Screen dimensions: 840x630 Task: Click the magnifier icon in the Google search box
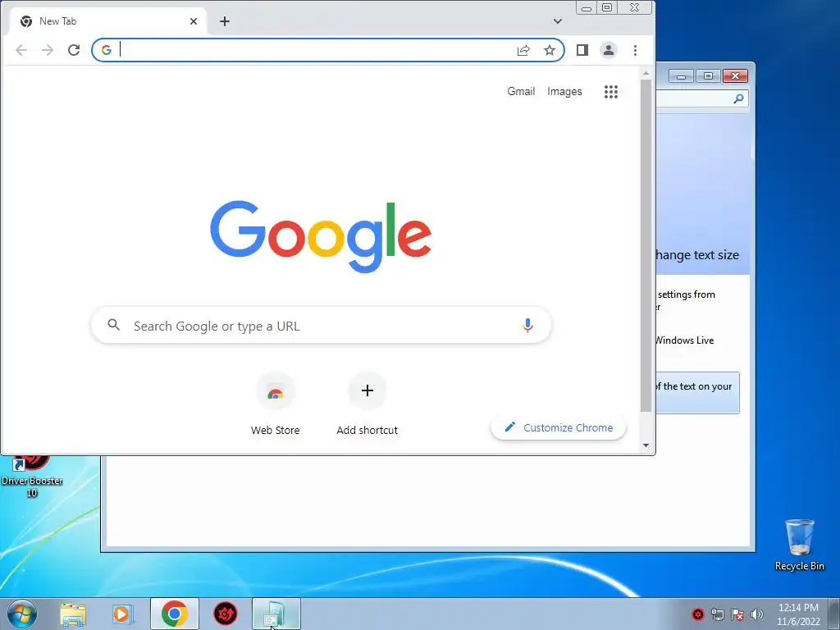coord(113,325)
